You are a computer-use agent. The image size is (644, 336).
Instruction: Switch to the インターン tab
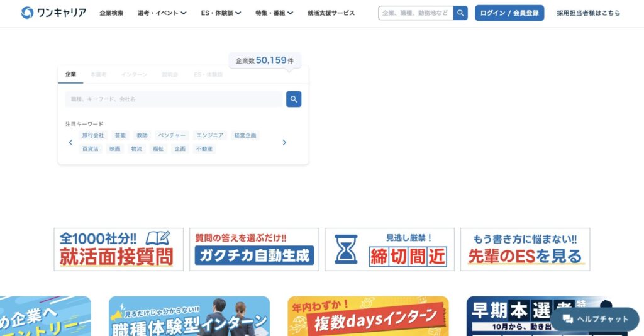134,74
